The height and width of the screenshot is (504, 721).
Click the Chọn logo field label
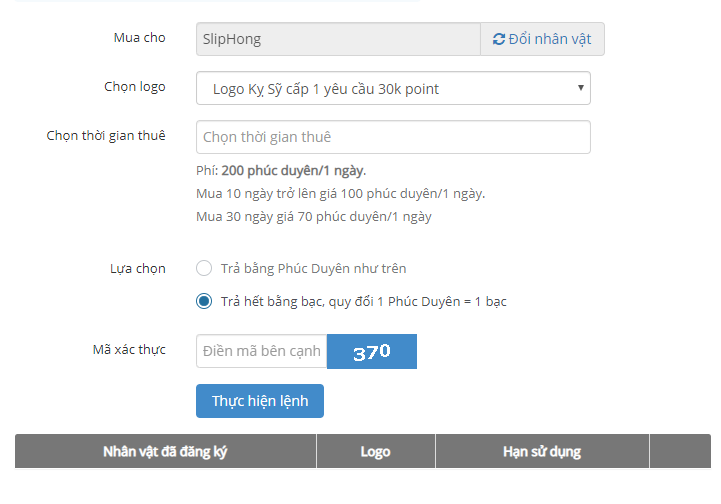tap(135, 87)
